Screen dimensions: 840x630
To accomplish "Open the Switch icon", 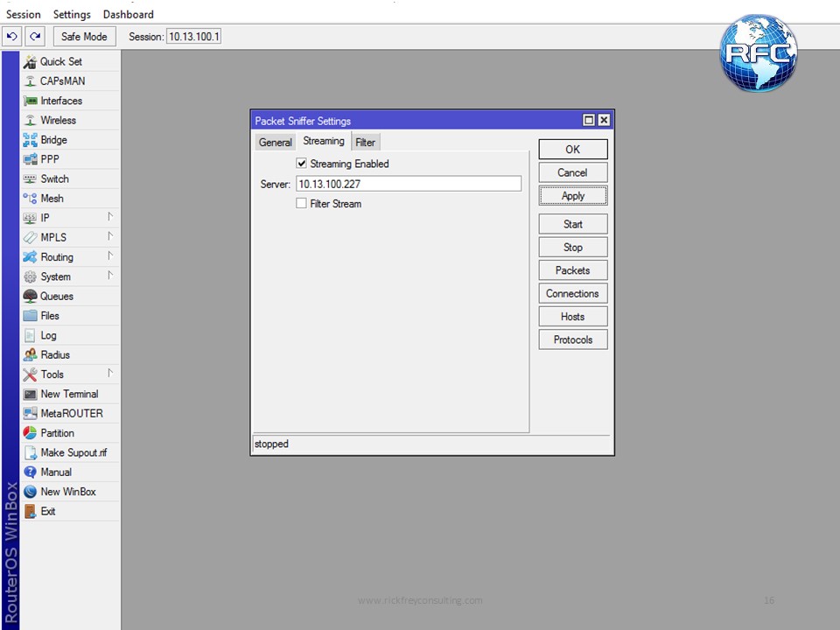I will [x=30, y=178].
